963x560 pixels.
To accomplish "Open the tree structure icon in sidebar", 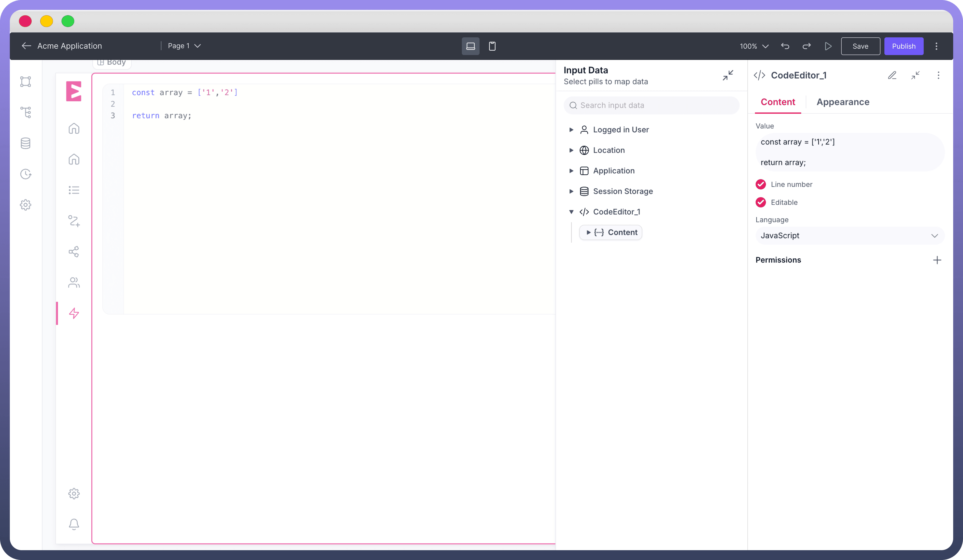I will tap(26, 112).
